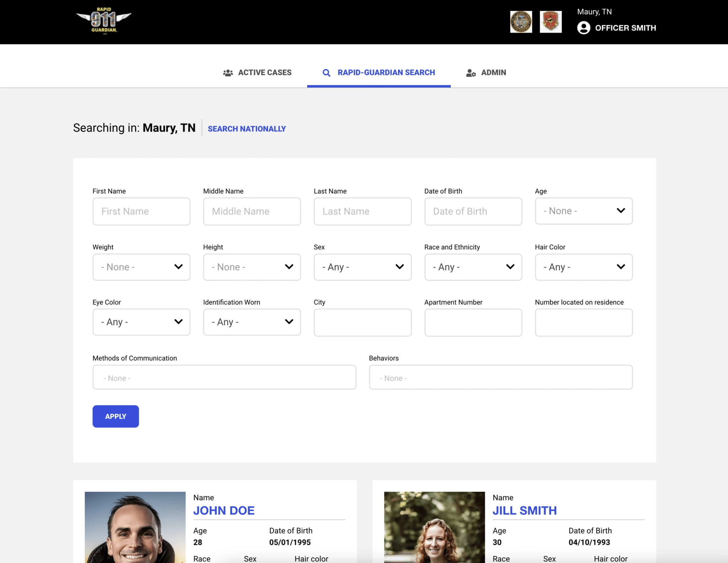Image resolution: width=728 pixels, height=563 pixels.
Task: Switch to the Rapid-Guardian Search tab
Action: click(x=379, y=73)
